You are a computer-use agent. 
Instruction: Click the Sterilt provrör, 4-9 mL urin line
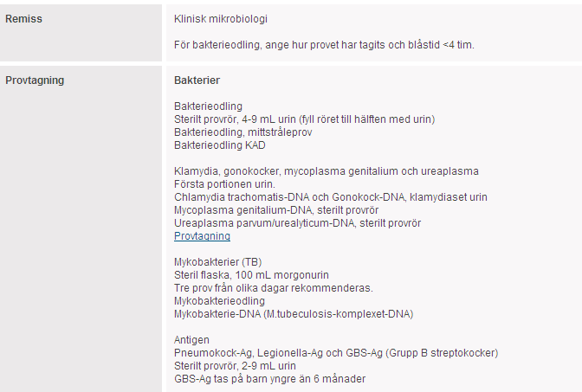304,119
